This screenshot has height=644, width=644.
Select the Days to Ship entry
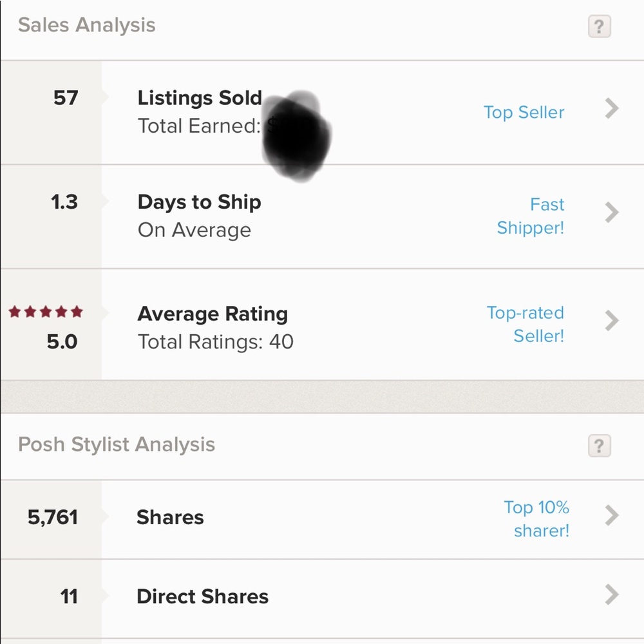click(322, 216)
